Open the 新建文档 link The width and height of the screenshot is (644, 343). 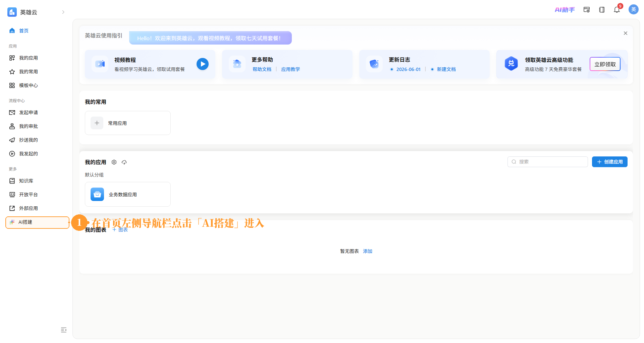pyautogui.click(x=446, y=69)
